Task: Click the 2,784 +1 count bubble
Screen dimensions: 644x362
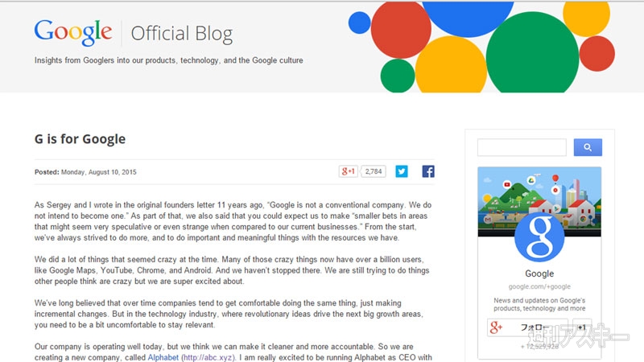Action: click(374, 171)
